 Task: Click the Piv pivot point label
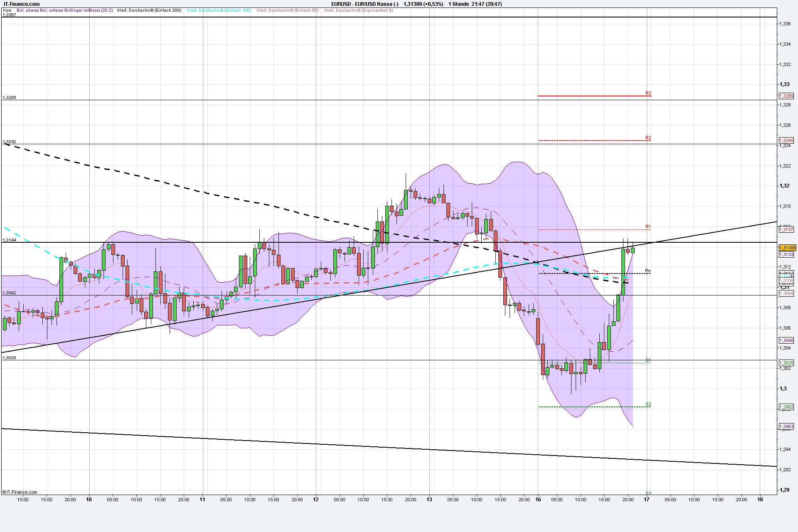(648, 271)
